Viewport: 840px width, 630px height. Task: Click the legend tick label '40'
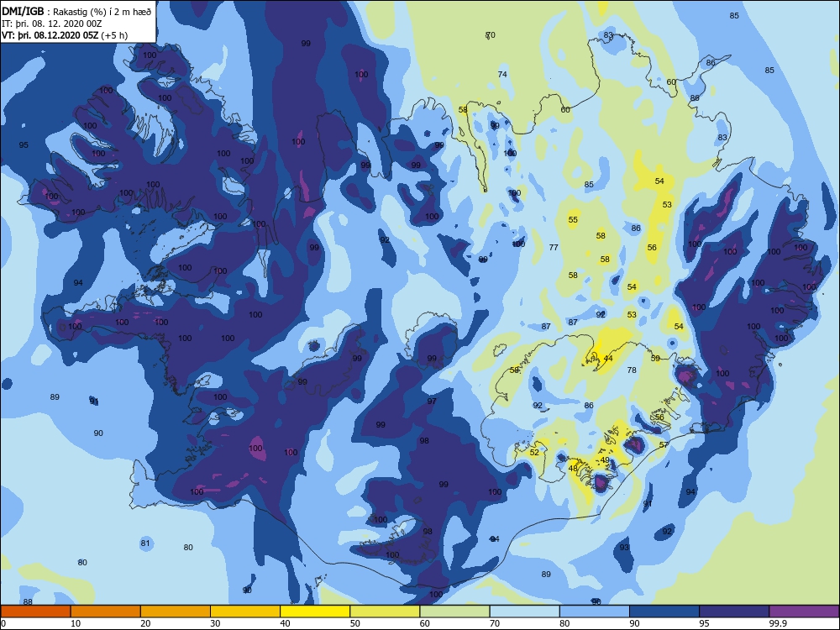tap(285, 623)
